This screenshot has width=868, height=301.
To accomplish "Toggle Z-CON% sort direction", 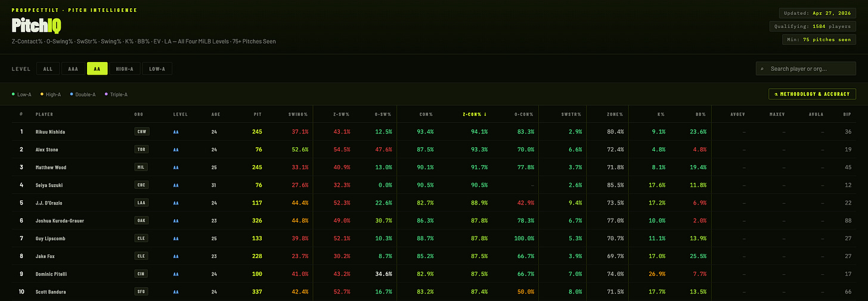I will pyautogui.click(x=475, y=113).
